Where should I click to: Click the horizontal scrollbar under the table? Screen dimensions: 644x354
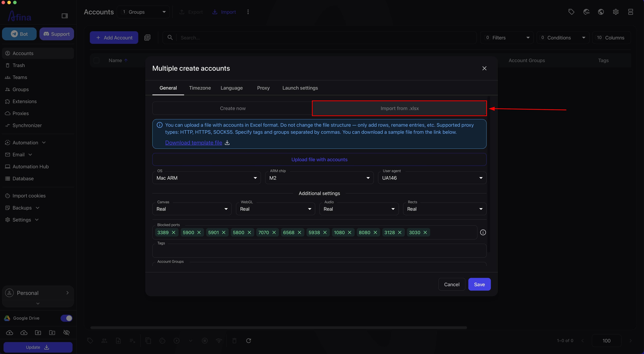pyautogui.click(x=279, y=327)
